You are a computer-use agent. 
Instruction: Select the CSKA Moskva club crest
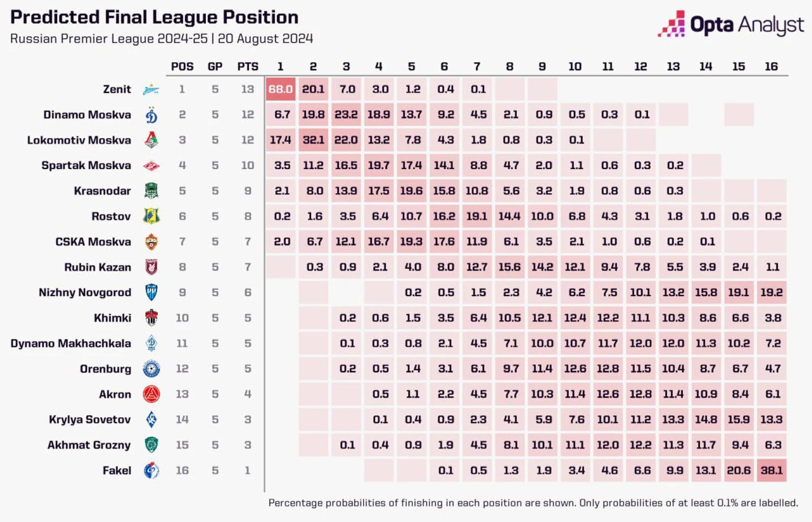[x=151, y=242]
